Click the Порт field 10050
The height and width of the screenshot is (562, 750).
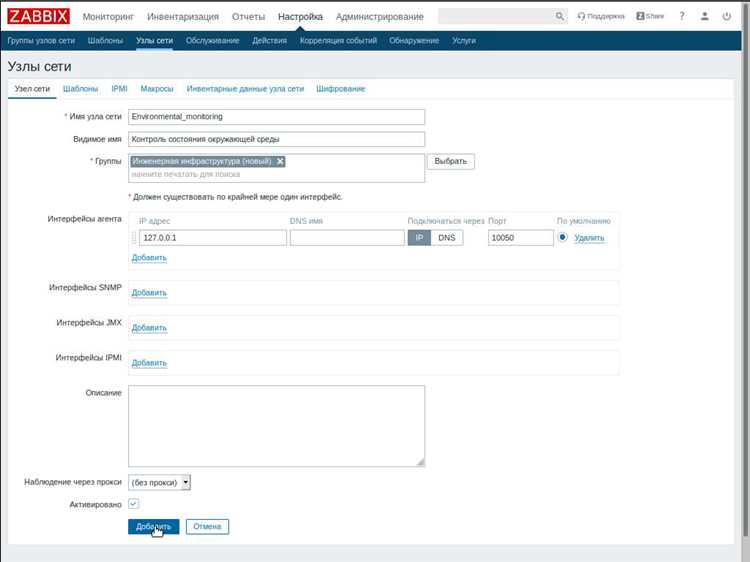coord(520,238)
